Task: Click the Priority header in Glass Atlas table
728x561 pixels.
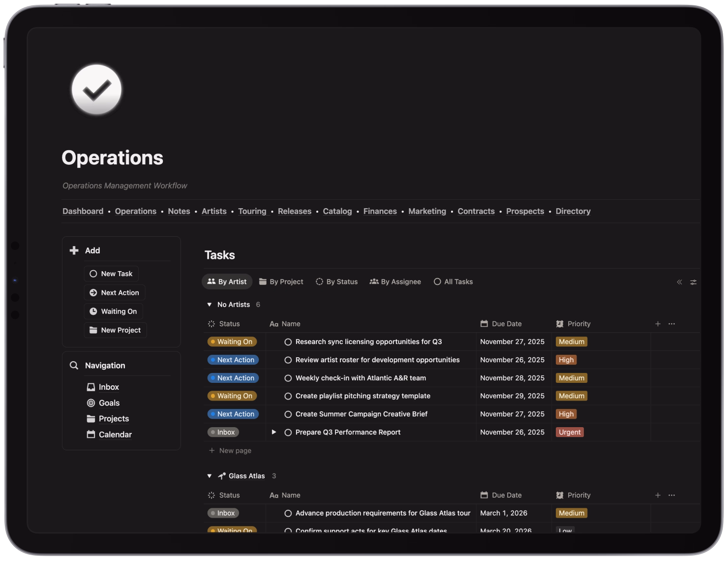Action: 573,495
